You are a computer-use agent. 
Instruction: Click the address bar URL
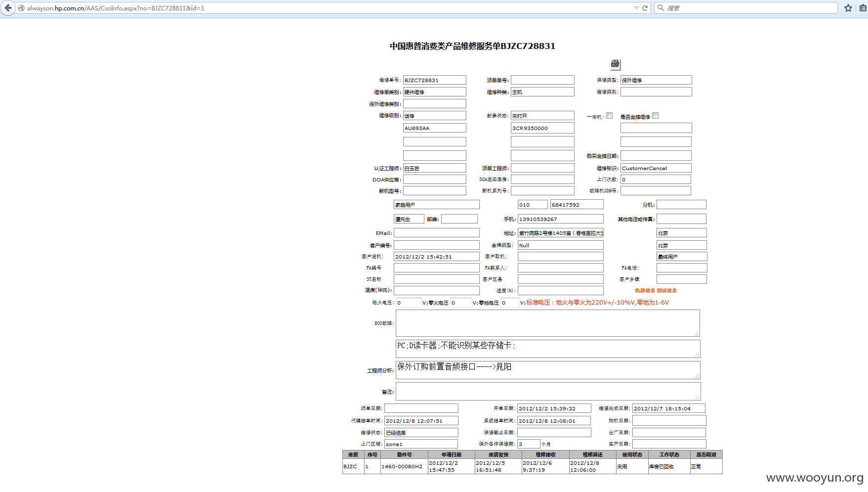(116, 8)
